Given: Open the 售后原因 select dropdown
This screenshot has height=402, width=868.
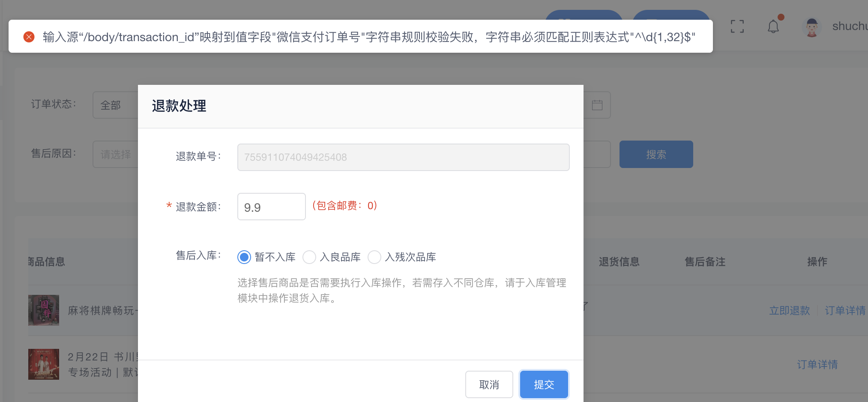Looking at the screenshot, I should (115, 154).
